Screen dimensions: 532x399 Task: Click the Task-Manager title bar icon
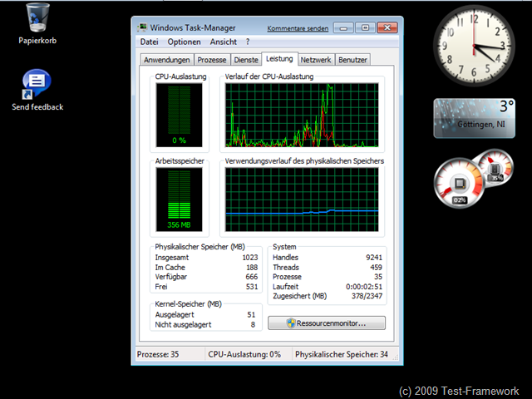tap(142, 27)
